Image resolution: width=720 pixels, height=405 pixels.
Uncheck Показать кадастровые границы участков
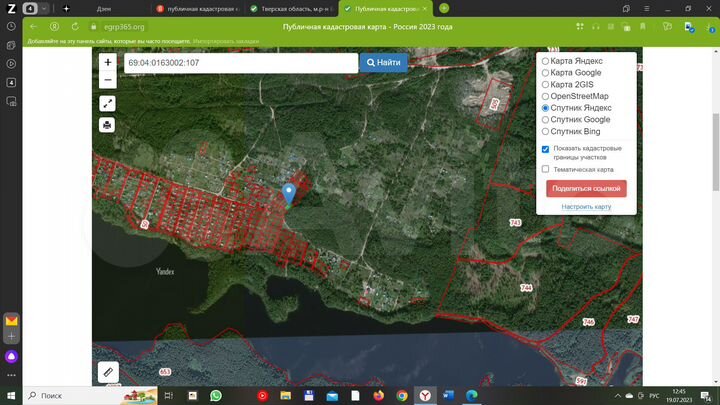[x=545, y=149]
